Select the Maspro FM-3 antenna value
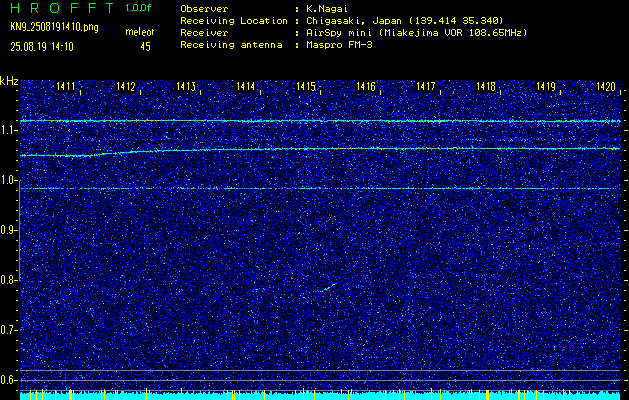The image size is (629, 400). click(x=339, y=45)
